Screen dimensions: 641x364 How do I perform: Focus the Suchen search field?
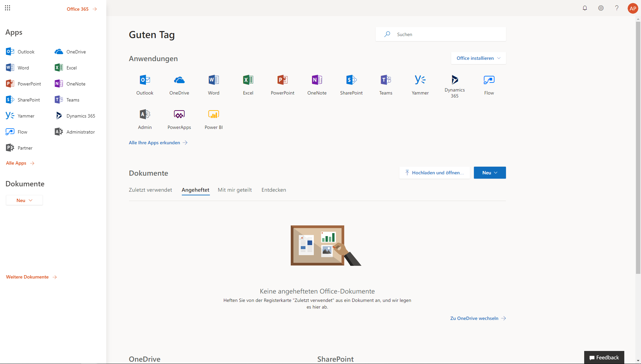(440, 34)
